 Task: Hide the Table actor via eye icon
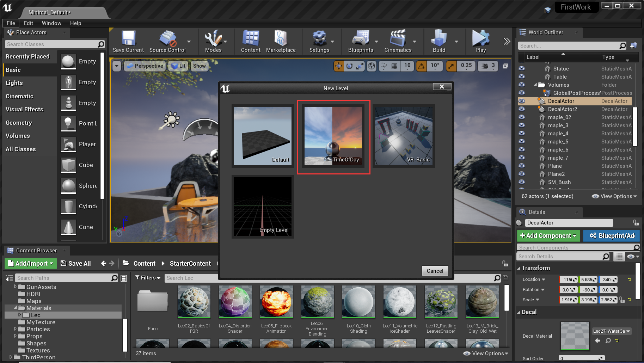(x=522, y=76)
